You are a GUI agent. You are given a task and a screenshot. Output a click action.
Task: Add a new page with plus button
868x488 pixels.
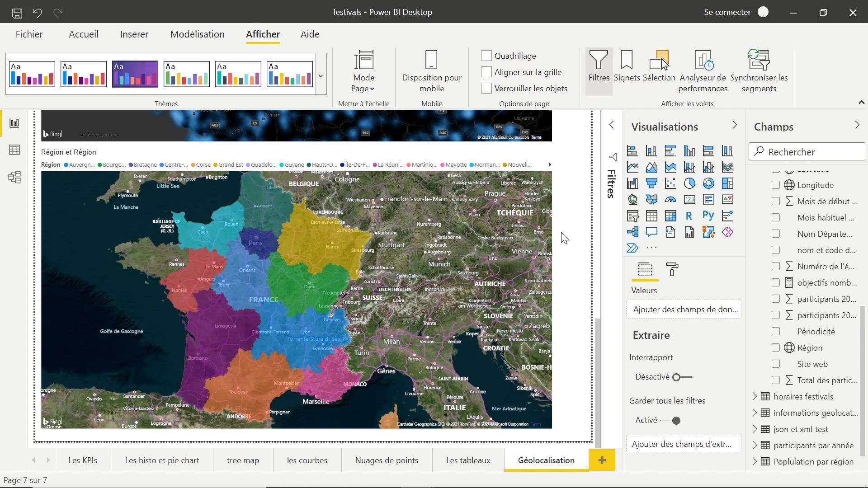(x=602, y=460)
